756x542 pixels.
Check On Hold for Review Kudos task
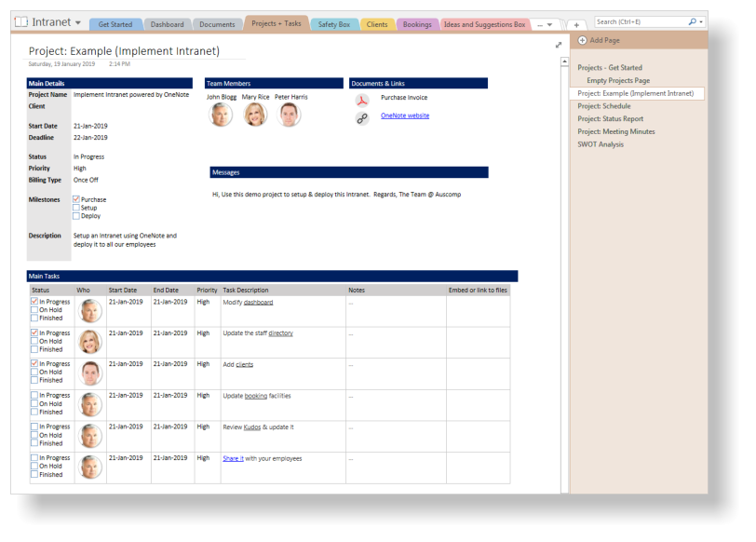click(34, 435)
